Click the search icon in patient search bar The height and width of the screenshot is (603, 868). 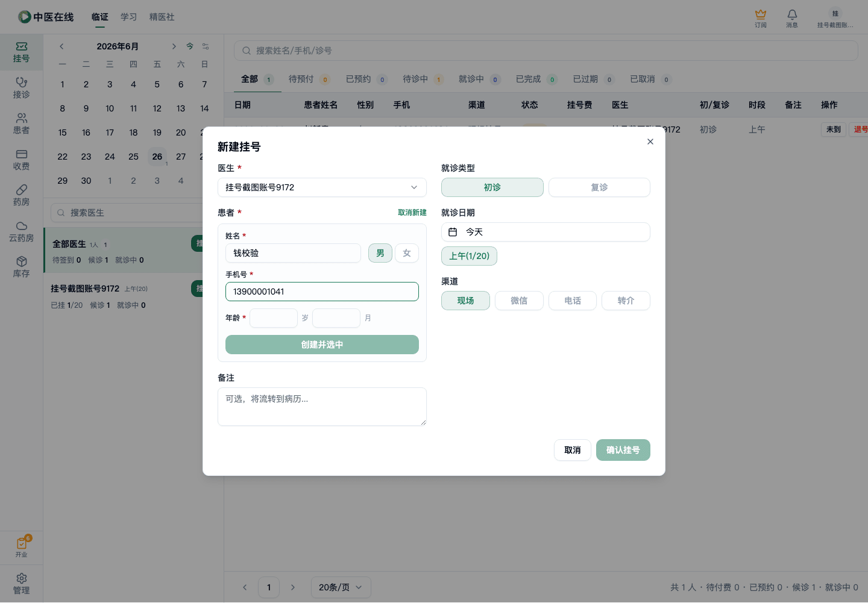coord(247,51)
